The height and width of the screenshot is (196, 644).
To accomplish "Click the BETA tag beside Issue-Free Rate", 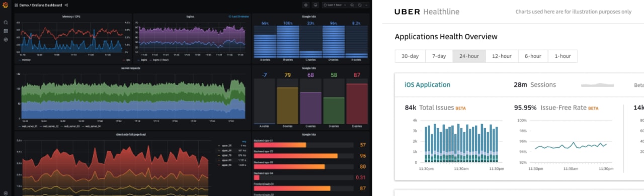I will [593, 108].
